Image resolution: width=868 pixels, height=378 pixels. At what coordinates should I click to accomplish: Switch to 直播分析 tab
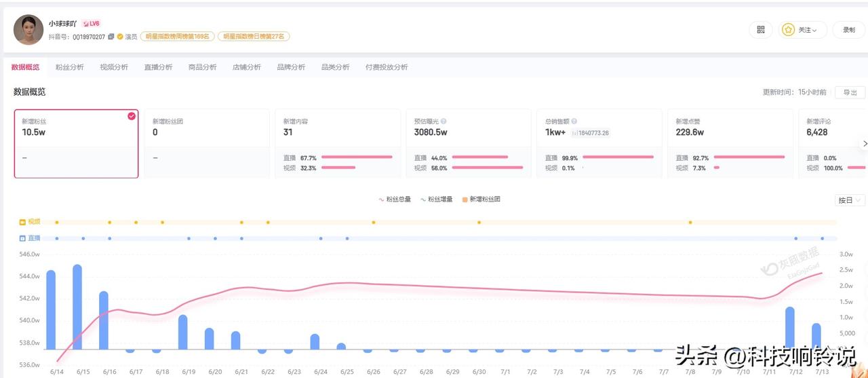click(x=158, y=67)
